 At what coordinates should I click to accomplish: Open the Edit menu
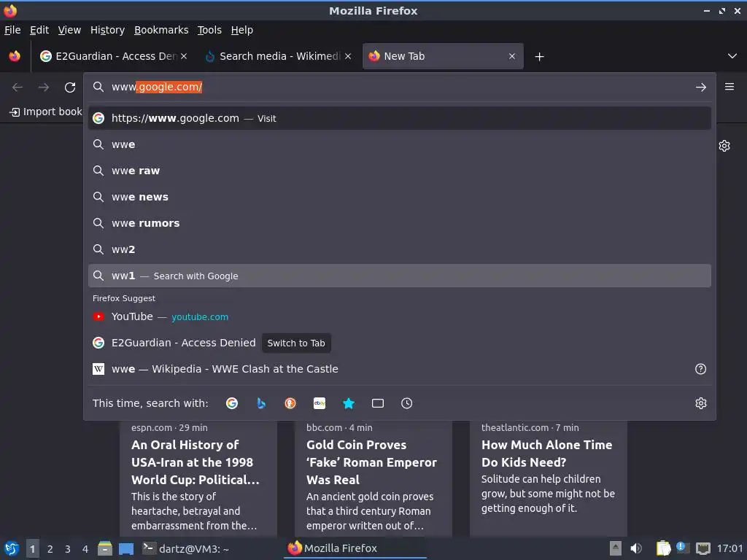tap(39, 30)
